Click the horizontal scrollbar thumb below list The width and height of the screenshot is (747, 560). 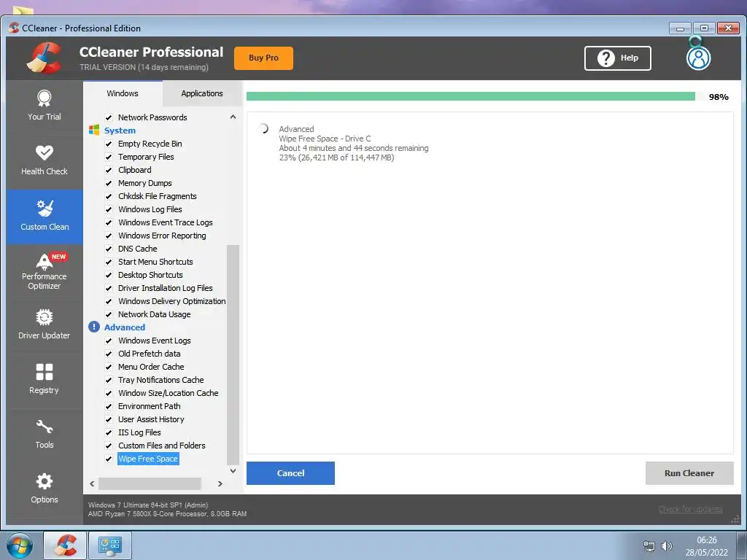coord(150,484)
